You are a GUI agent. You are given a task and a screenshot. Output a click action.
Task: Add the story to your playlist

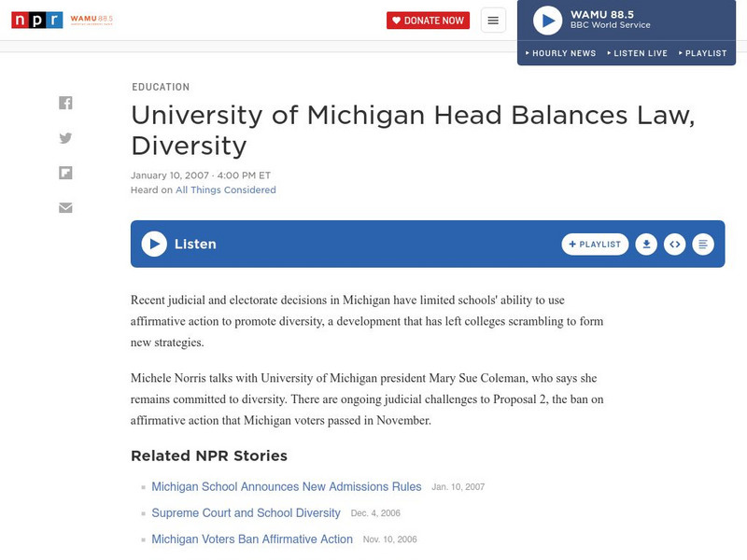595,244
